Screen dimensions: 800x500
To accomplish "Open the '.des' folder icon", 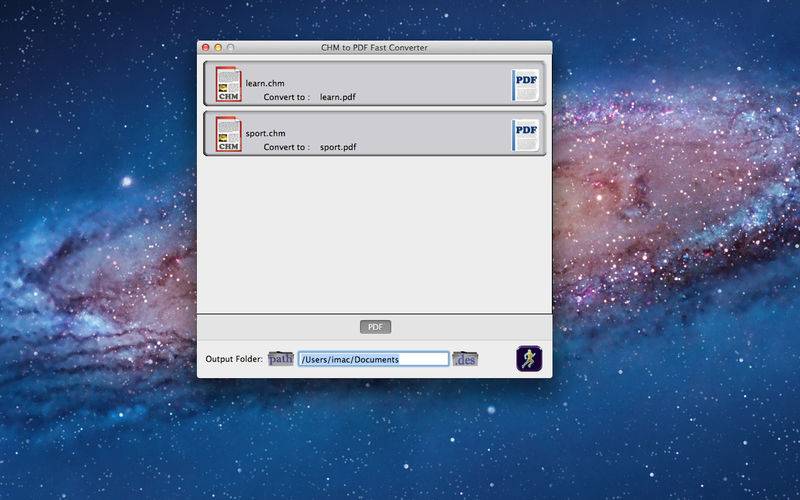I will click(x=465, y=359).
